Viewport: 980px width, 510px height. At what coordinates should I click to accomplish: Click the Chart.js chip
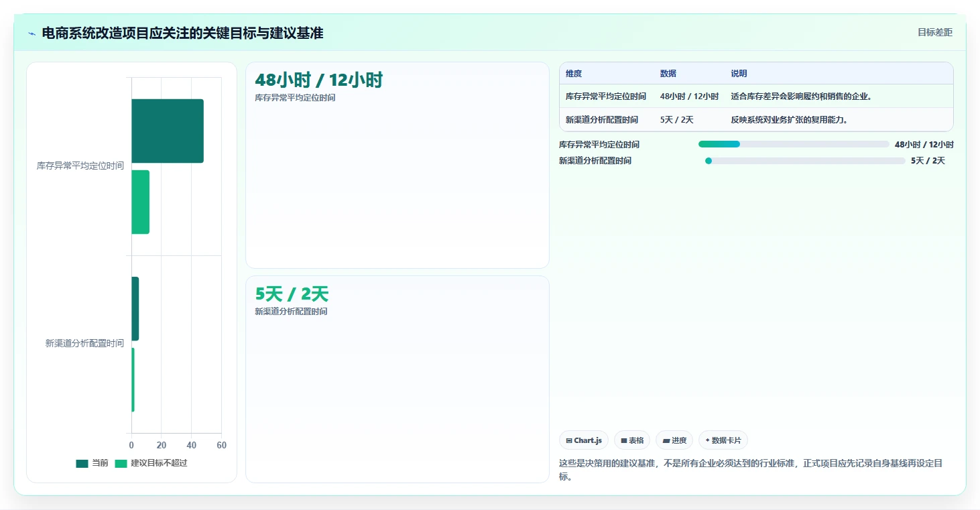coord(584,440)
